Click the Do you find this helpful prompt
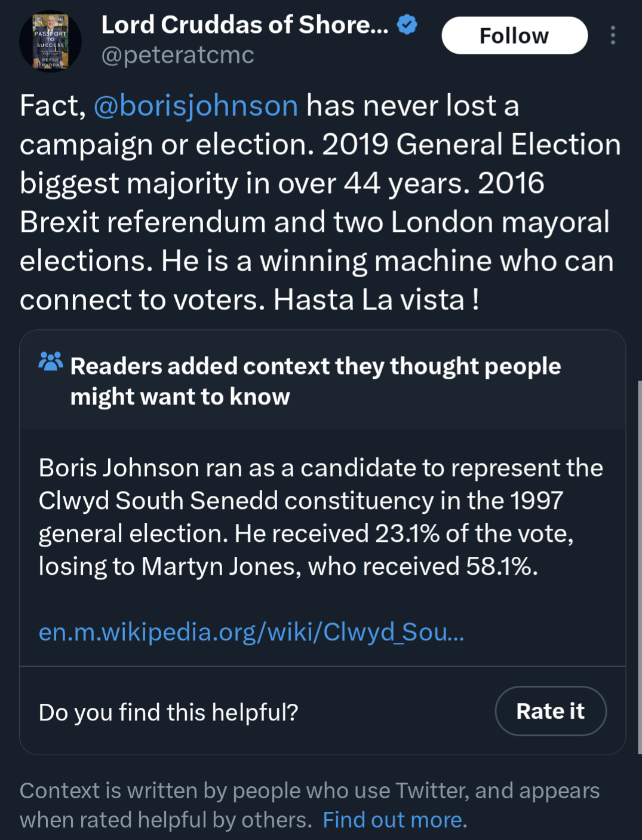The height and width of the screenshot is (840, 642). point(168,712)
